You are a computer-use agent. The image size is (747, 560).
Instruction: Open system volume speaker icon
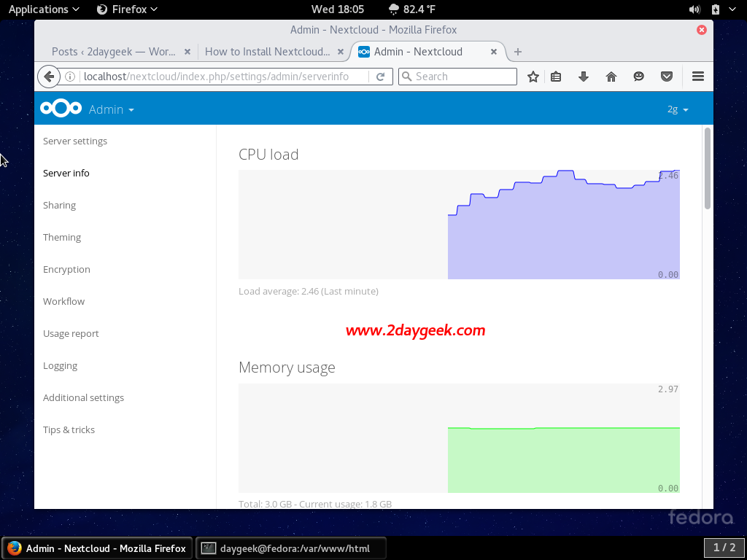[694, 9]
